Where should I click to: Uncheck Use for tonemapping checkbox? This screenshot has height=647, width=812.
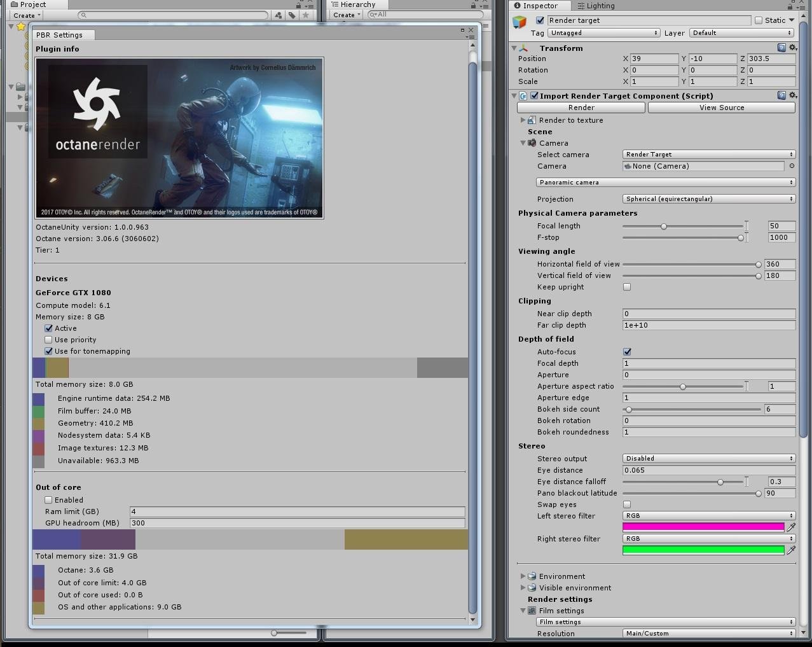click(48, 351)
